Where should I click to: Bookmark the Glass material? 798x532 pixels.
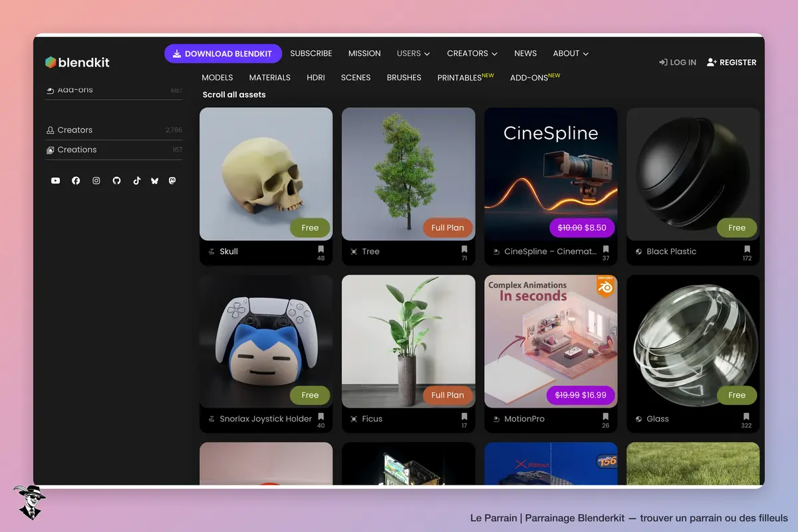pyautogui.click(x=747, y=418)
